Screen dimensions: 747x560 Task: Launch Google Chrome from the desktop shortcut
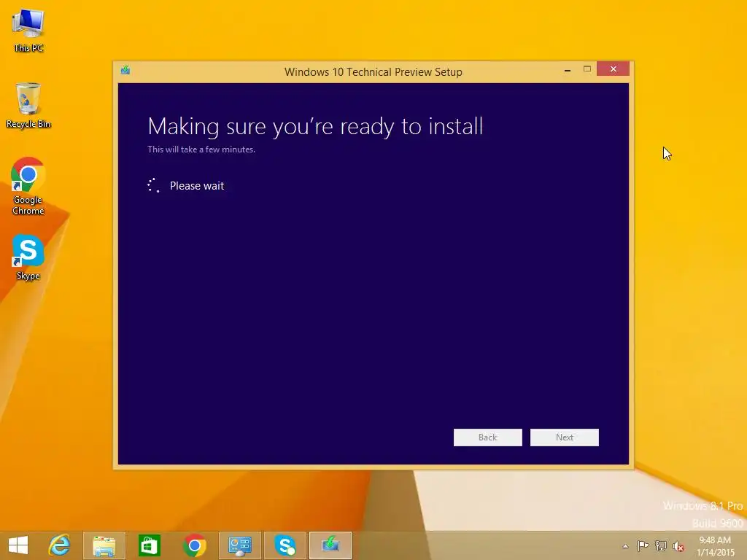(x=28, y=186)
